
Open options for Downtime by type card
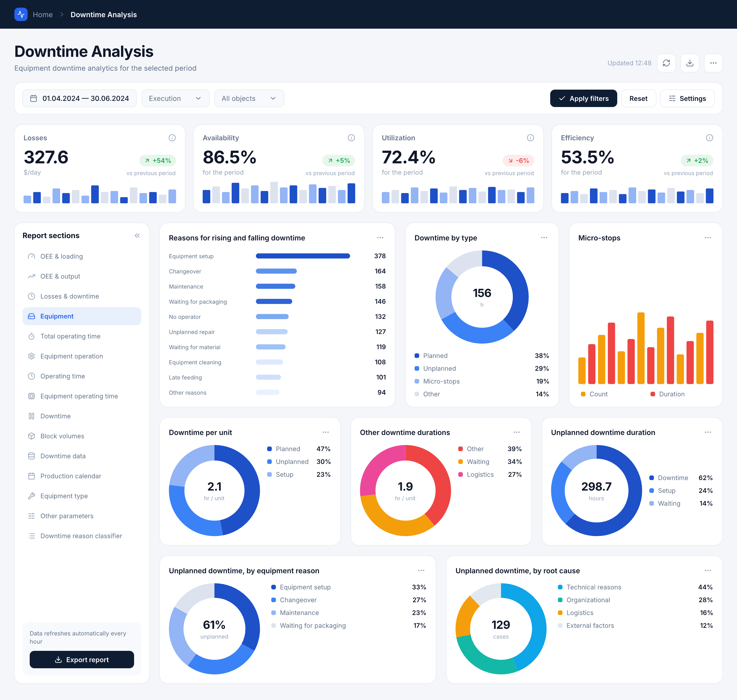(x=544, y=238)
